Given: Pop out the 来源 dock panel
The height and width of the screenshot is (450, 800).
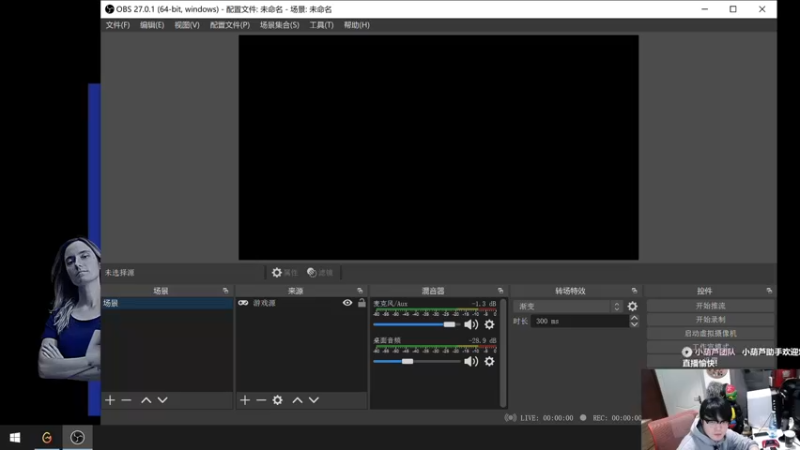Looking at the screenshot, I should pos(360,290).
